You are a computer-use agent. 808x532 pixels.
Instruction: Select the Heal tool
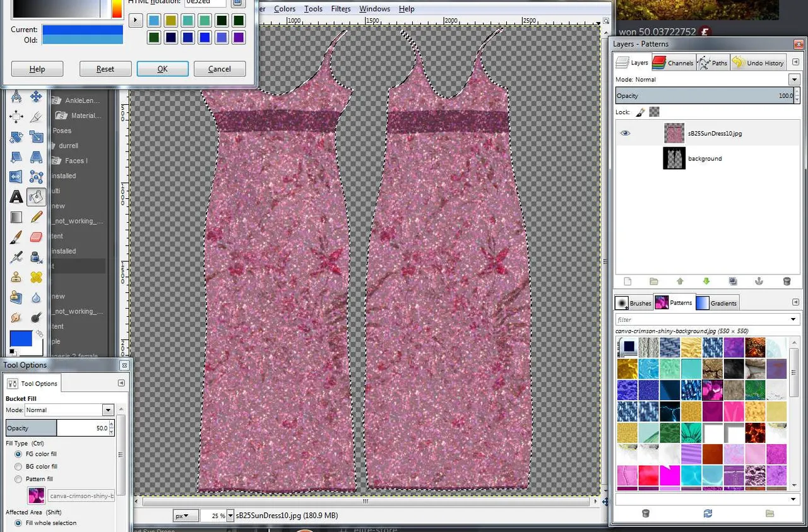(36, 277)
